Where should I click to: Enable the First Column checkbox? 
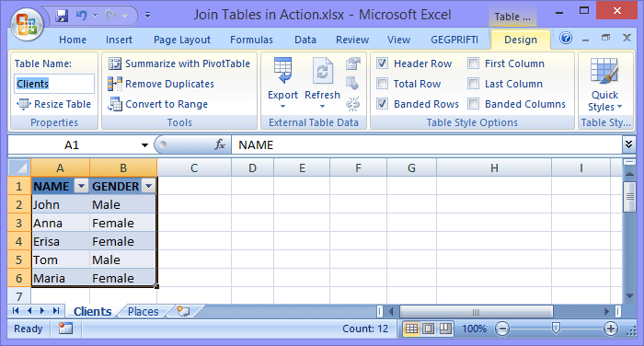[473, 63]
